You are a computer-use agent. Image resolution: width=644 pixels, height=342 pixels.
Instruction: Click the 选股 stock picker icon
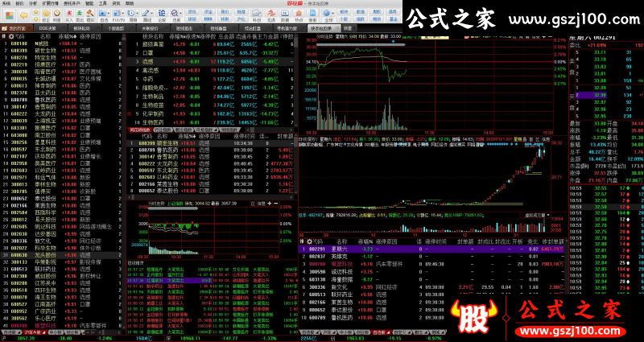click(175, 13)
